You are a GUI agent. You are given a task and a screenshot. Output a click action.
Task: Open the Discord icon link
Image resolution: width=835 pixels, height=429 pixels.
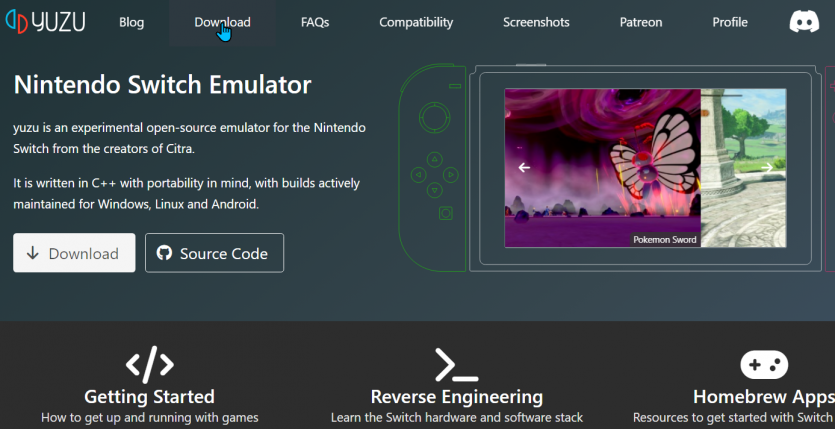pyautogui.click(x=804, y=22)
